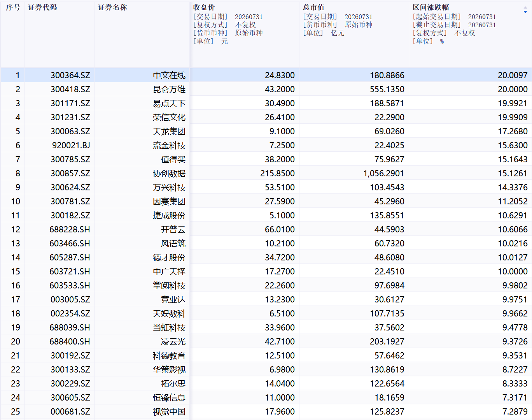Click market cap value 75.9627

pos(390,159)
